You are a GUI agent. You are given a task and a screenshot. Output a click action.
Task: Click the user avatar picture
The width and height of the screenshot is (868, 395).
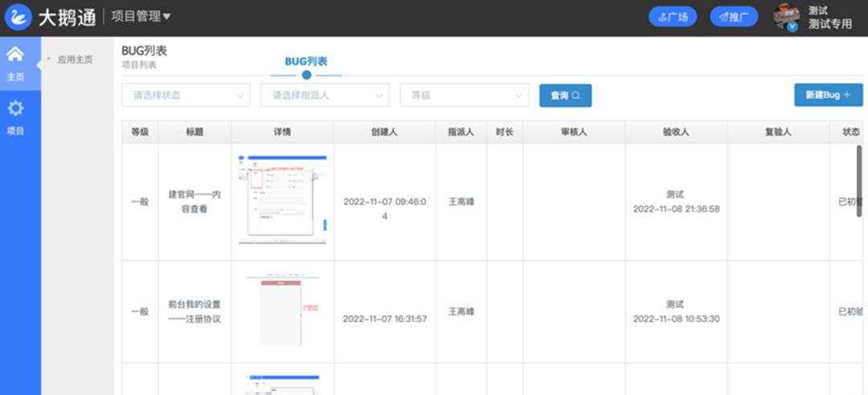click(x=787, y=17)
